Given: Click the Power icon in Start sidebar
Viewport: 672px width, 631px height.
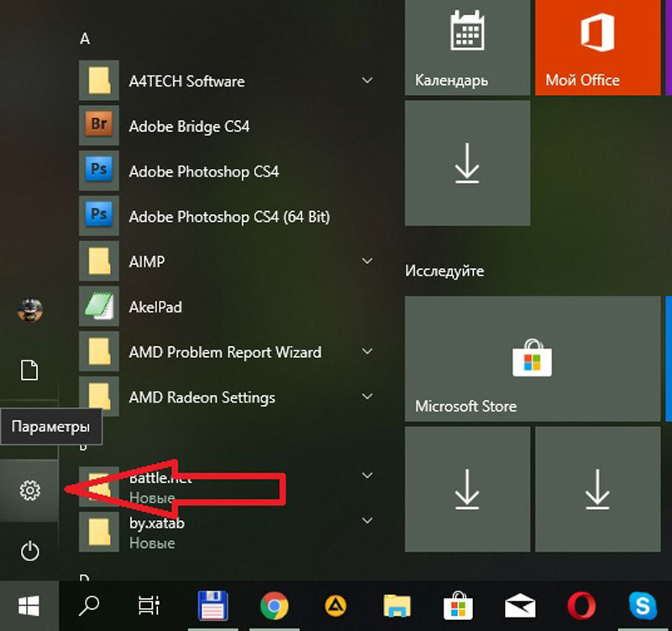Looking at the screenshot, I should coord(29,551).
